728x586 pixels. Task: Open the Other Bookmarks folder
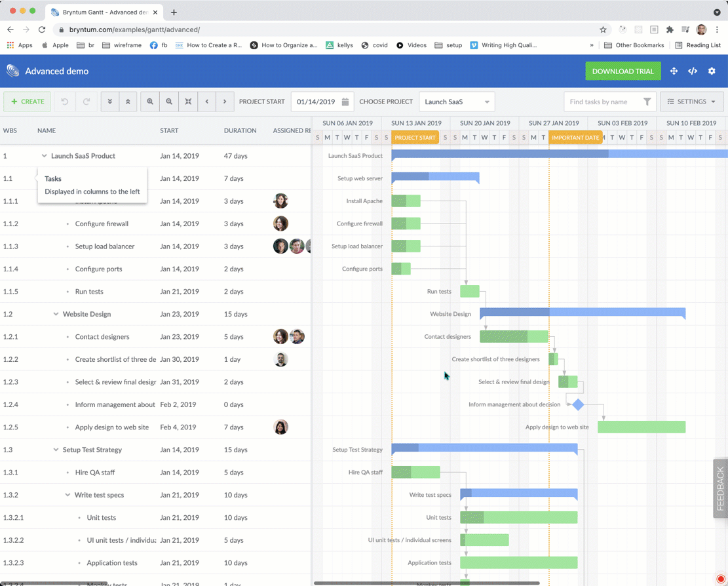point(634,45)
